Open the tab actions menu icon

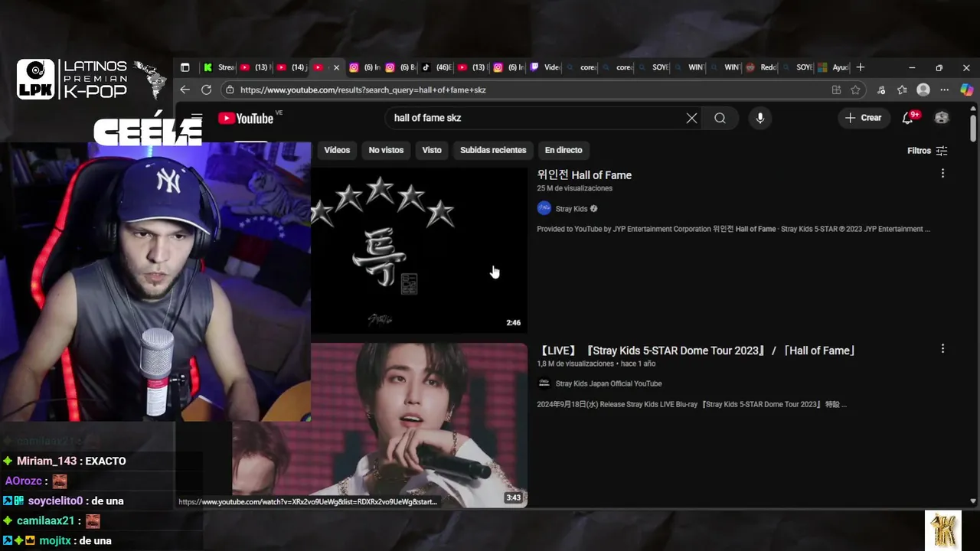pyautogui.click(x=185, y=67)
